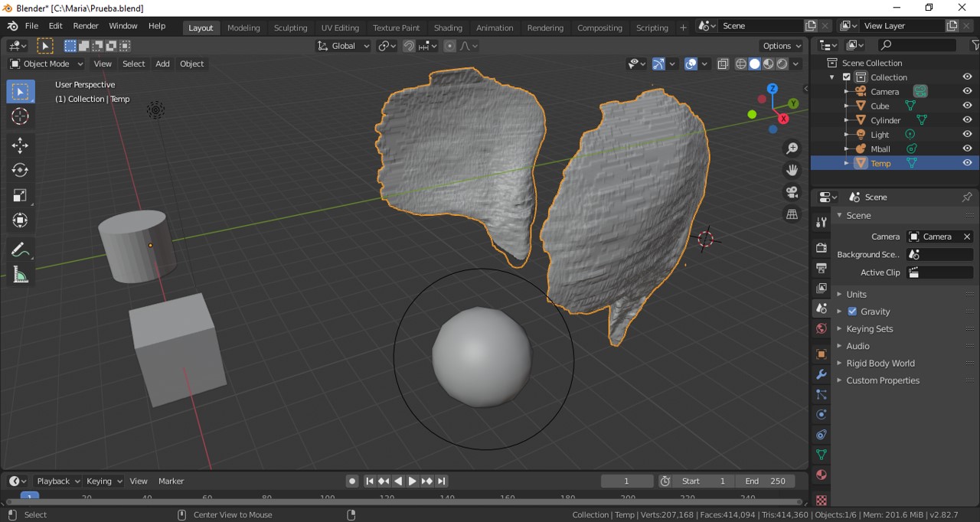980x522 pixels.
Task: Toggle camera view in viewport
Action: [792, 192]
